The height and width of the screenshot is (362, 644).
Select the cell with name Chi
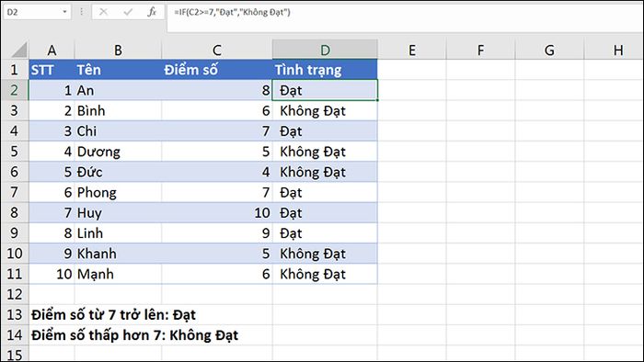pos(119,131)
